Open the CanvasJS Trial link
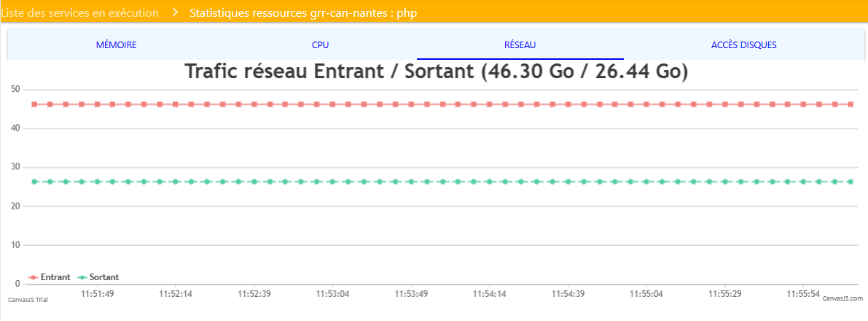868x321 pixels. [x=28, y=300]
